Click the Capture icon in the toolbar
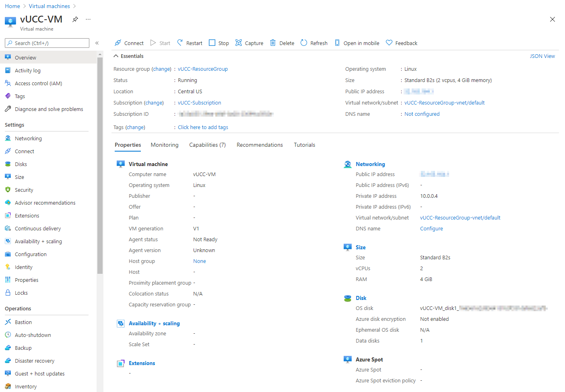 click(239, 43)
